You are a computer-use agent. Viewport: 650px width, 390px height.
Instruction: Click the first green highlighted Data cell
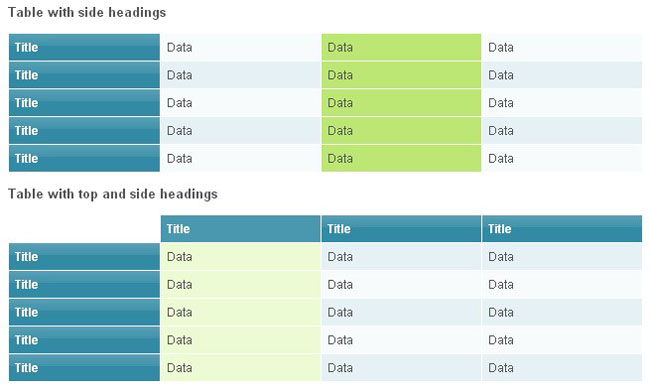coord(401,47)
